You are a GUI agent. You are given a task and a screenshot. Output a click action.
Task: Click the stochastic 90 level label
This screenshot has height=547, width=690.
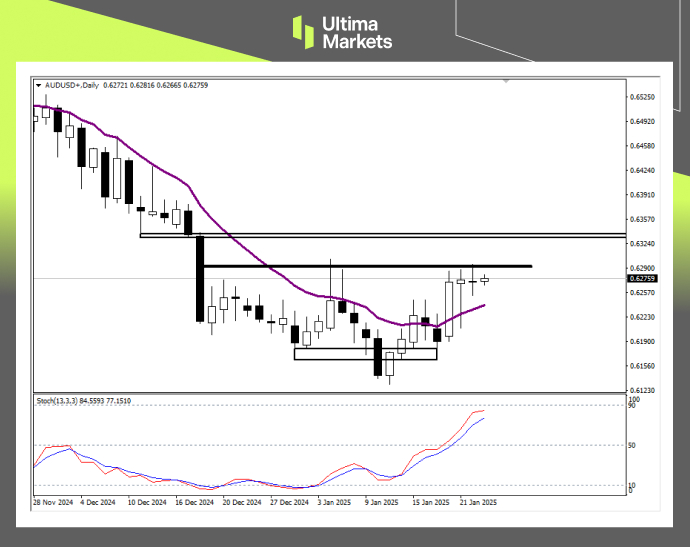pyautogui.click(x=632, y=405)
